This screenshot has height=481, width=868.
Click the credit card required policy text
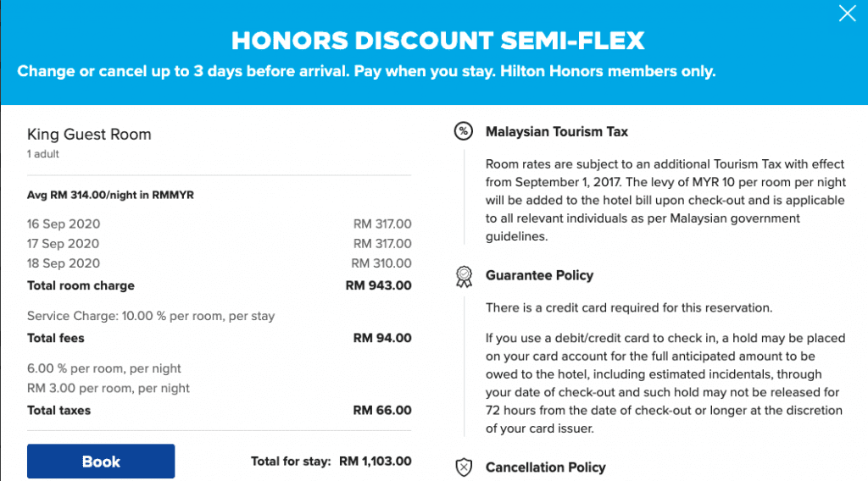[x=628, y=308]
